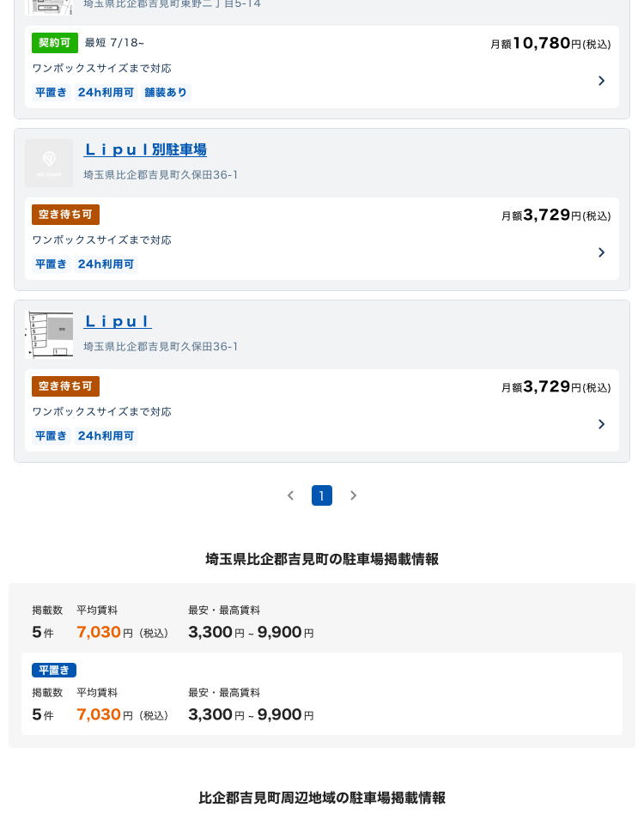The height and width of the screenshot is (832, 644).
Task: Expand the Lipul plan chevron arrow
Action: (602, 424)
